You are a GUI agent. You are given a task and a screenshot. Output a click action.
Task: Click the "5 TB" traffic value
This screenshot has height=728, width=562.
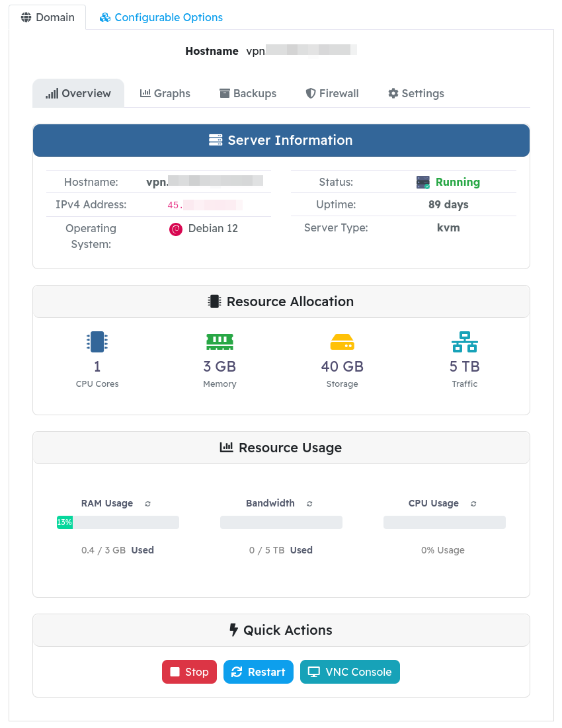click(x=465, y=366)
